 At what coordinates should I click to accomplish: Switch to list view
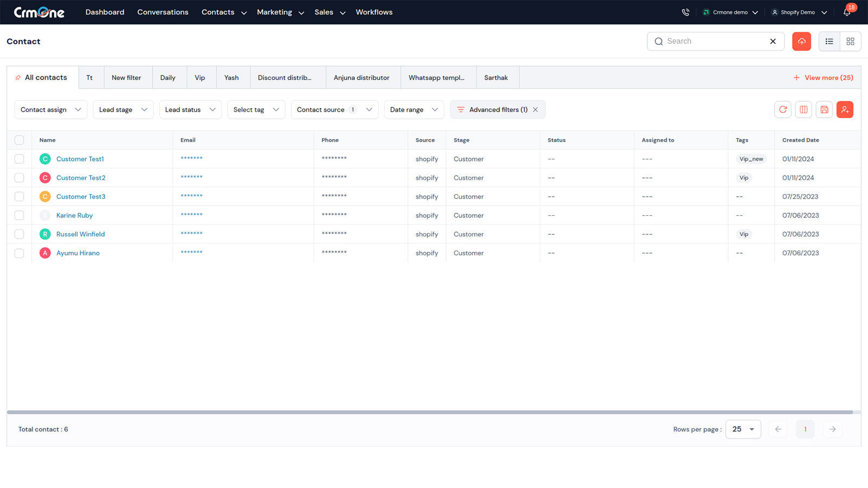829,41
